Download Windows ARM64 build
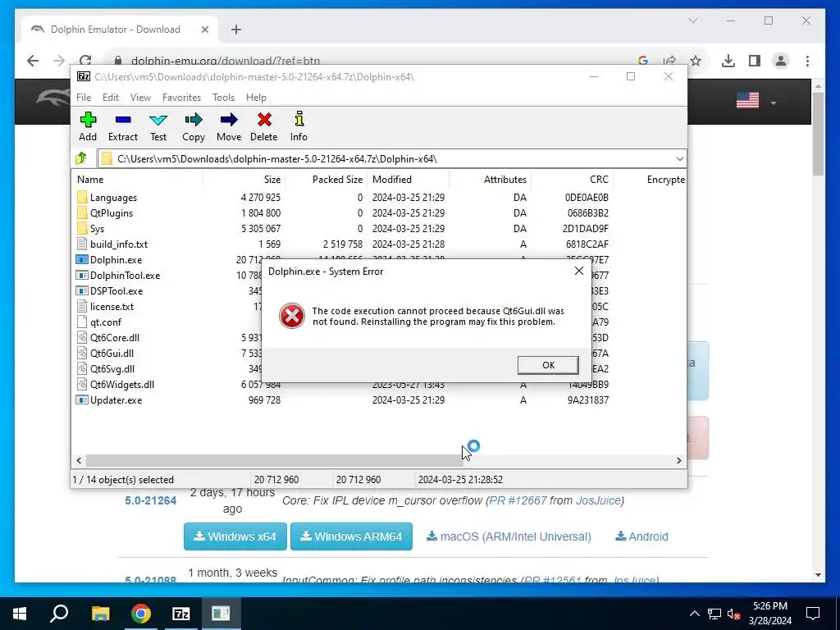 click(x=351, y=536)
